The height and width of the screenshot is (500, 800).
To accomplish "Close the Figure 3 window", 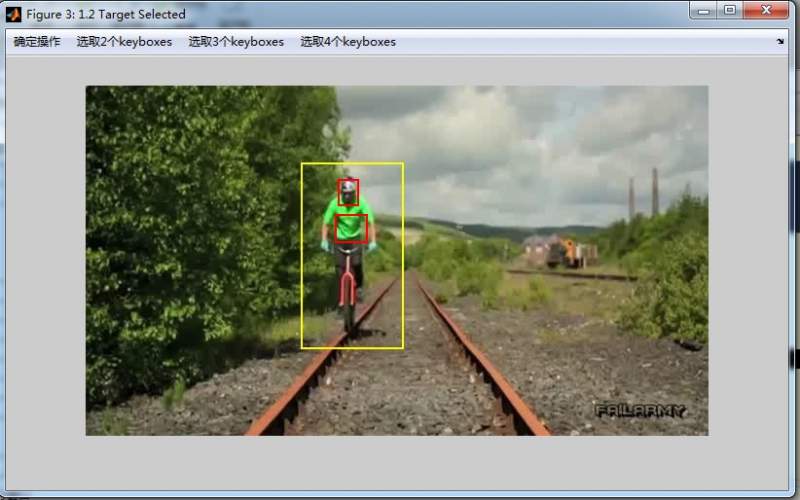I will 766,11.
